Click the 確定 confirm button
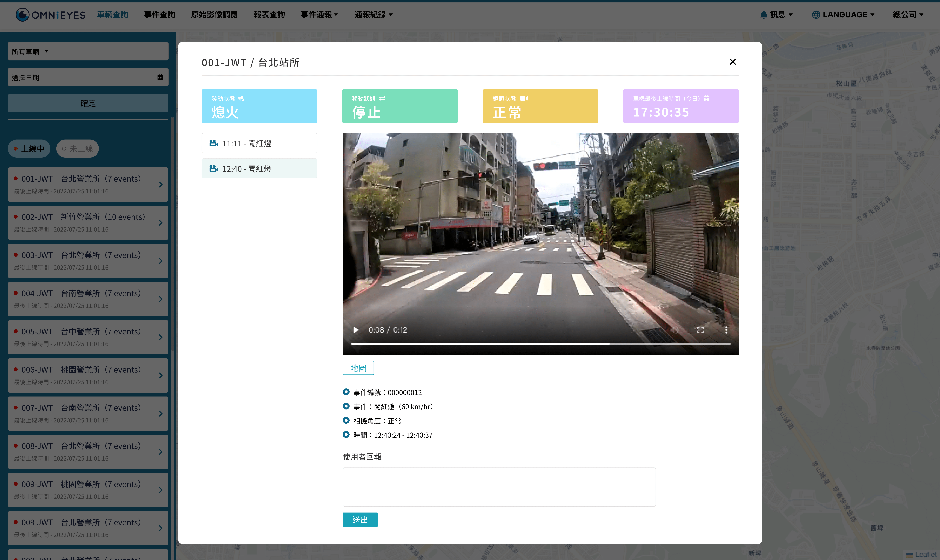This screenshot has width=940, height=560. pyautogui.click(x=88, y=103)
